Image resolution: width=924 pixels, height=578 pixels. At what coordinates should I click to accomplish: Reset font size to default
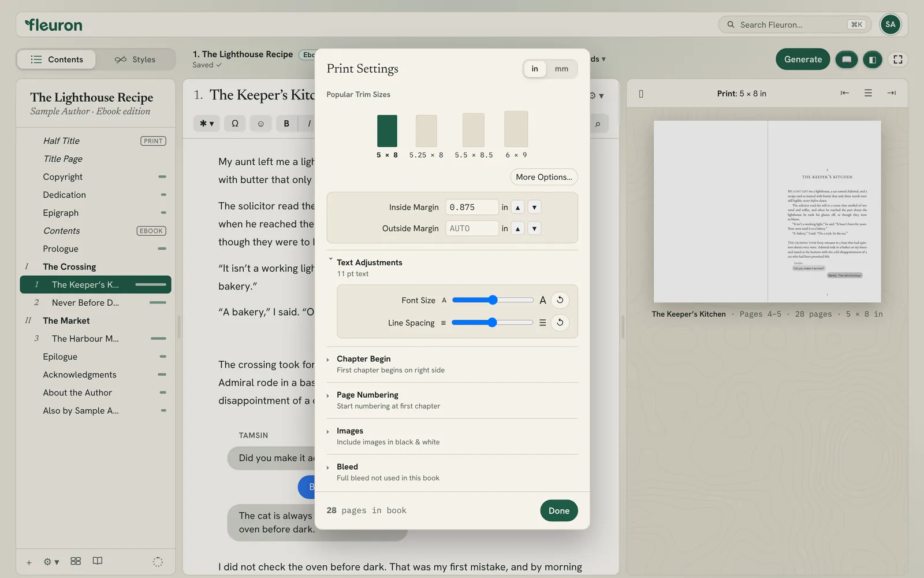[560, 300]
